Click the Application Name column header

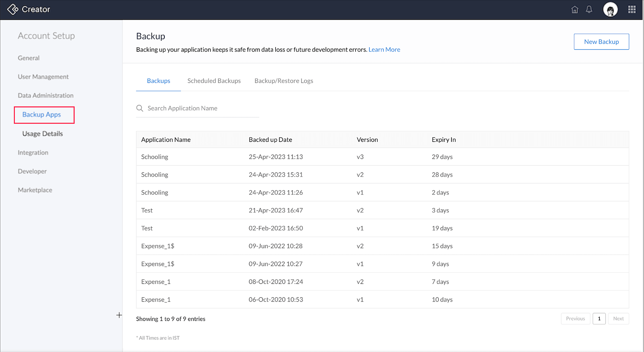(x=166, y=140)
